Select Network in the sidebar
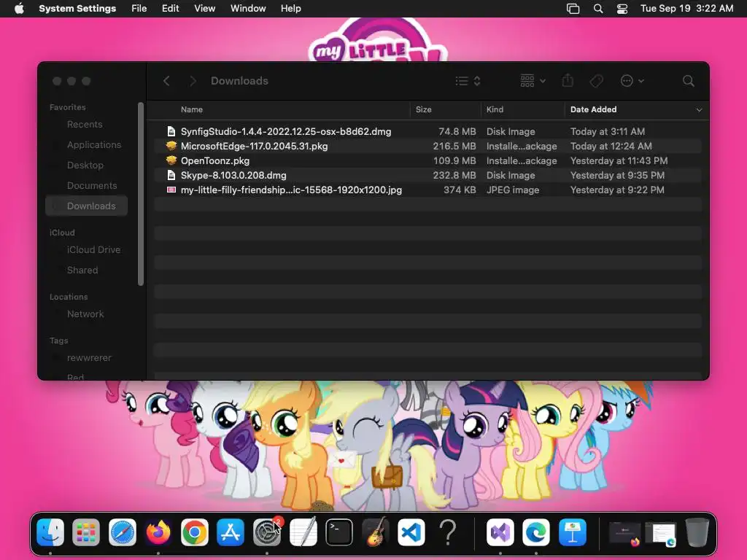 click(x=86, y=314)
